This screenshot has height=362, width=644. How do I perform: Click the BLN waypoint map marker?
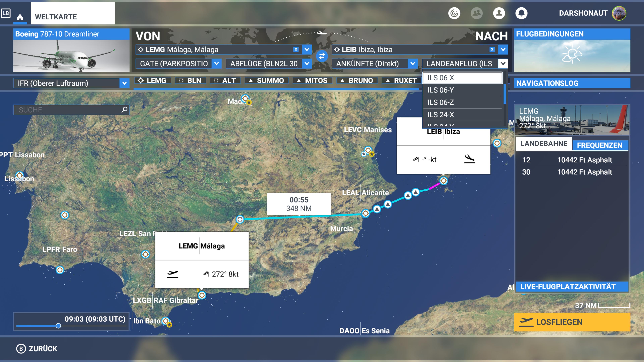coord(240,219)
